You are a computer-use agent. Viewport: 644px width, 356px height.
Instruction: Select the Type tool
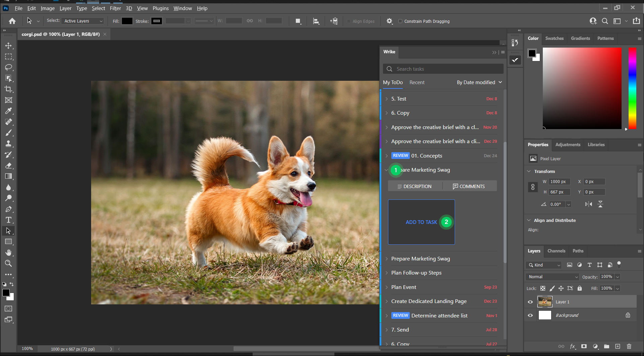click(x=9, y=220)
